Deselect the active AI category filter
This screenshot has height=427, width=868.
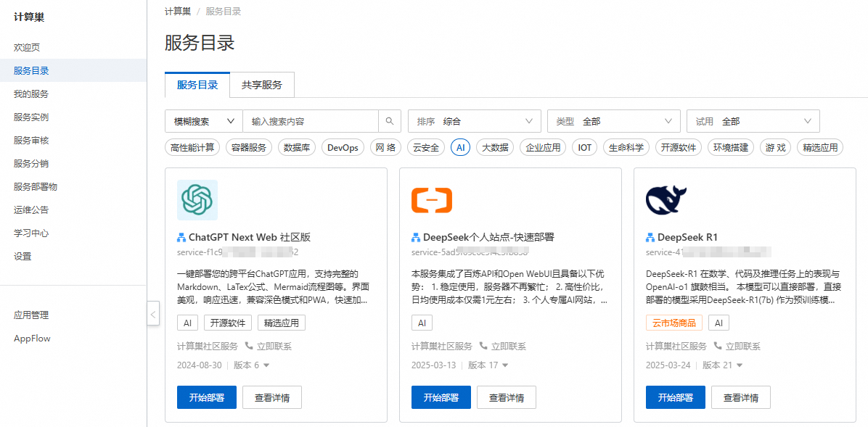(x=461, y=148)
